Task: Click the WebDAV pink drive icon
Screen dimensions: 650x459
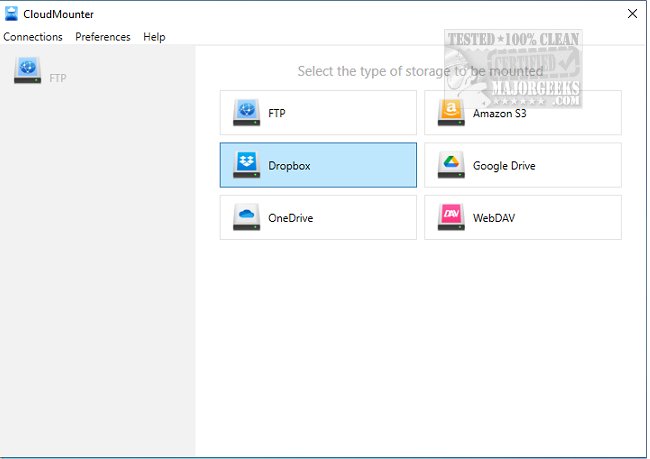Action: coord(451,217)
